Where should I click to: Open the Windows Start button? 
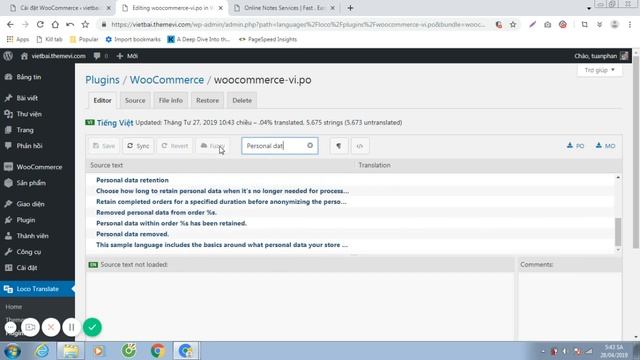click(12, 351)
